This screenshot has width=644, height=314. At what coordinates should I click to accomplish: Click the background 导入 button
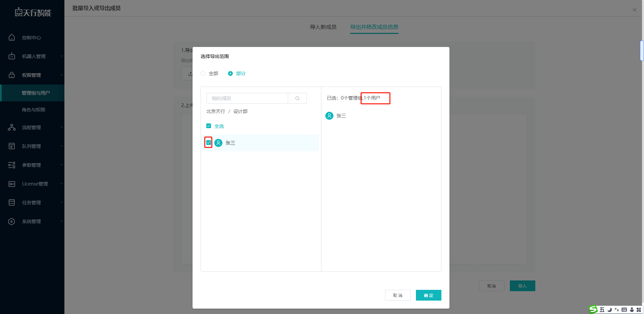[522, 286]
